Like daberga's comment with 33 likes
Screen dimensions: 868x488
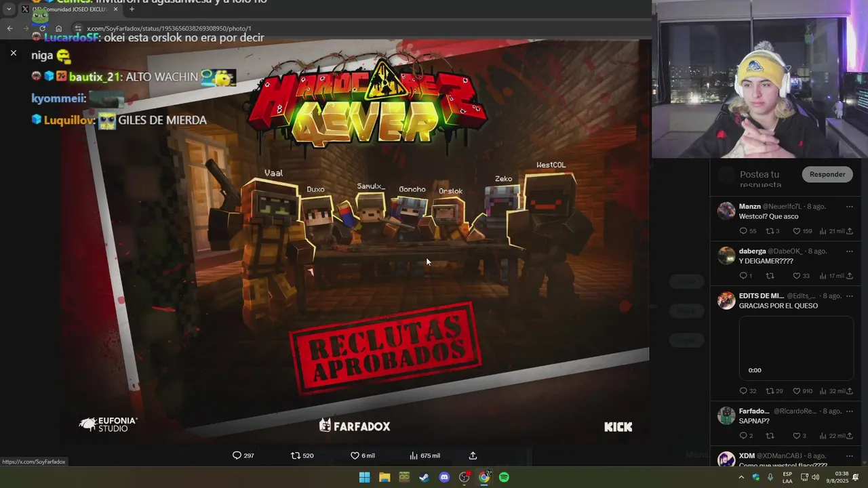801,276
